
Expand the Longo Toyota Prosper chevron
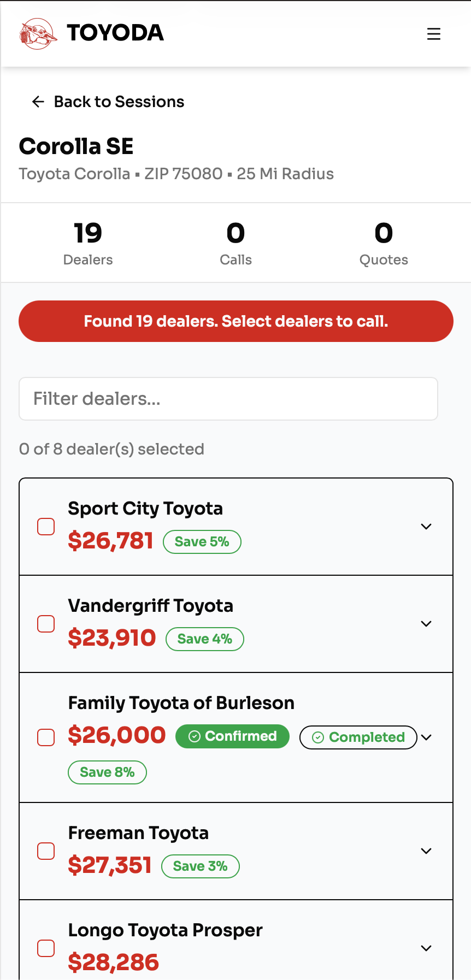coord(426,948)
